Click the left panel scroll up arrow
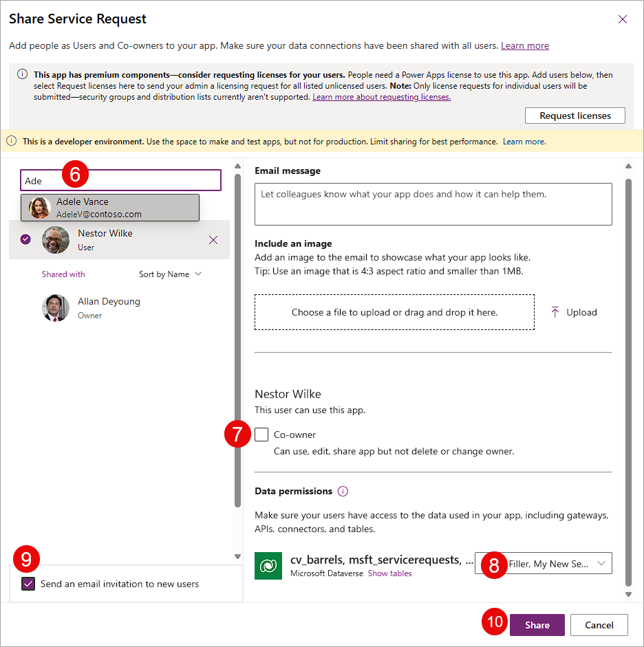The height and width of the screenshot is (647, 644). click(x=238, y=166)
